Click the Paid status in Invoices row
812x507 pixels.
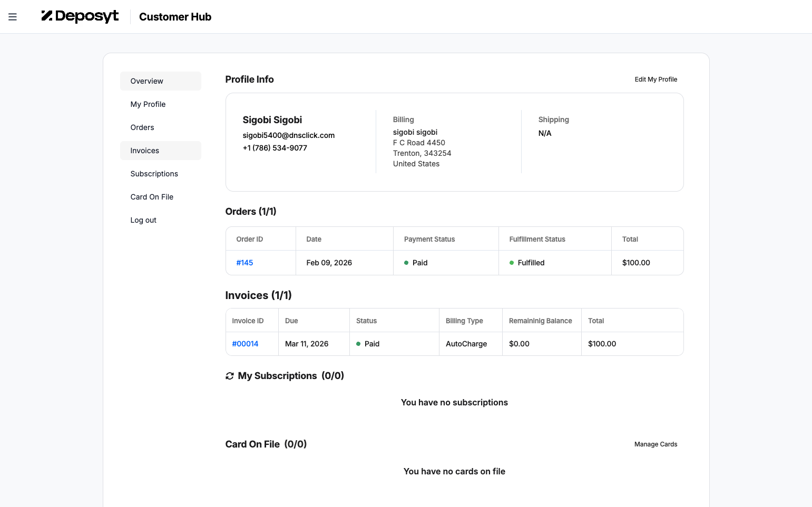click(368, 344)
